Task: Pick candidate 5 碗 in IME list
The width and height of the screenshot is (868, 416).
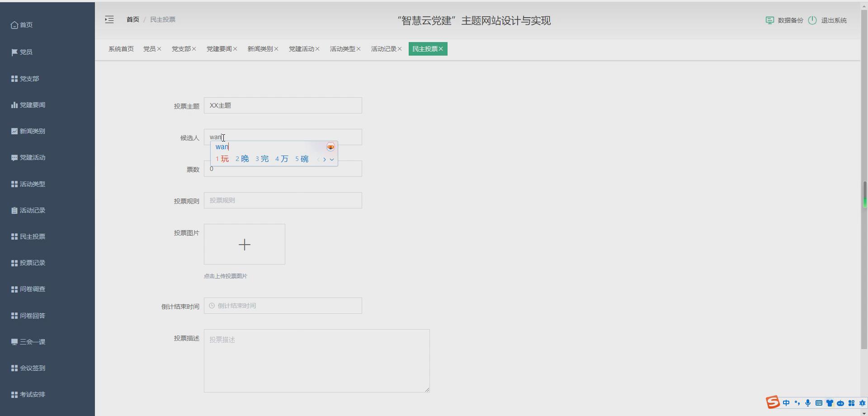Action: (302, 159)
